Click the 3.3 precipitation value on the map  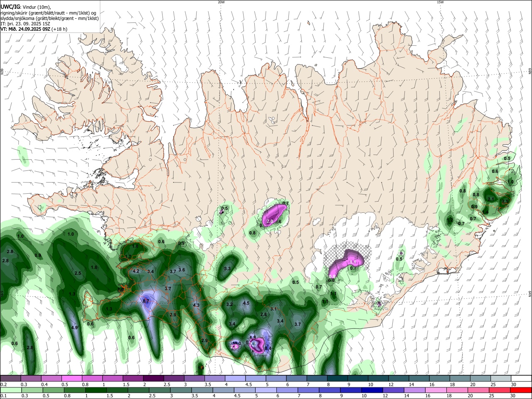pyautogui.click(x=227, y=269)
